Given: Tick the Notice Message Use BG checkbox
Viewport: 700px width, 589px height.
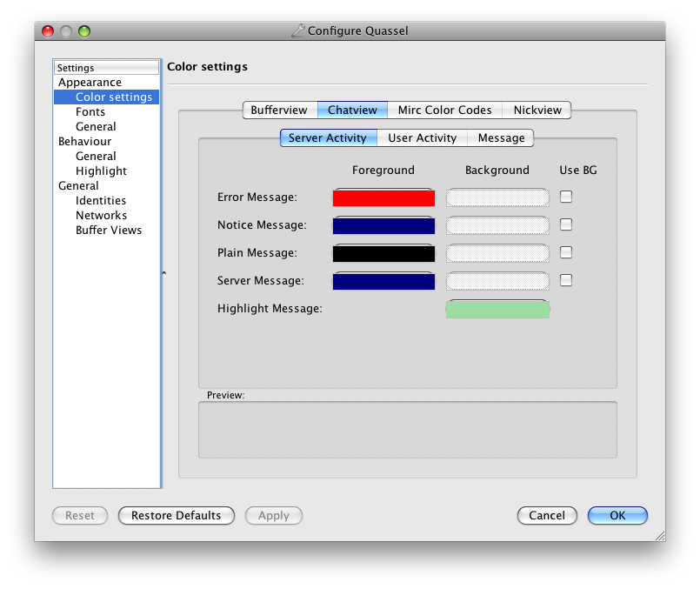Looking at the screenshot, I should (566, 224).
